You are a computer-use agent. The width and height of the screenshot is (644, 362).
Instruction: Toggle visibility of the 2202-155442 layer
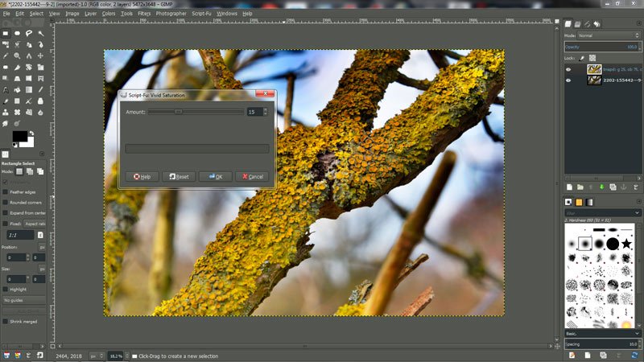(x=568, y=80)
